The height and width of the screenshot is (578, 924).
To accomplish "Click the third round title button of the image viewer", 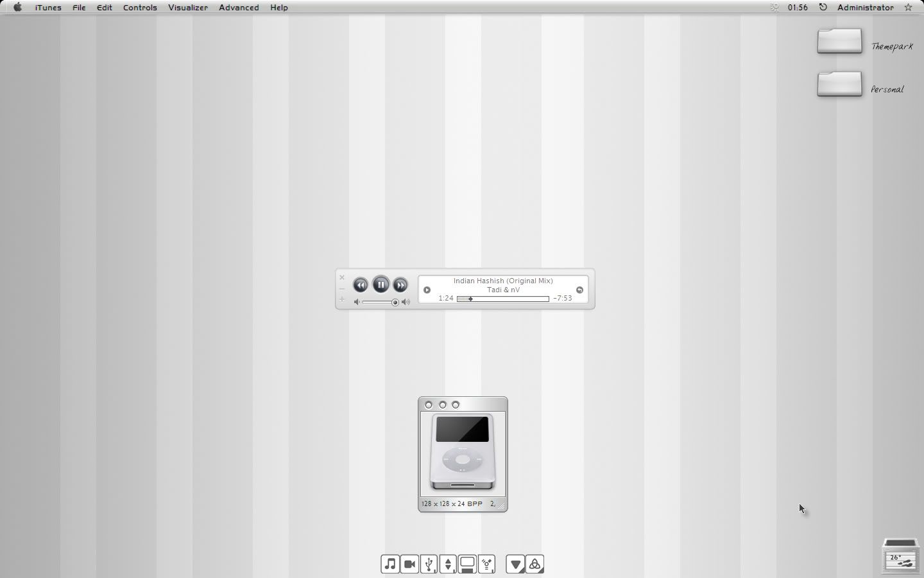I will (x=456, y=405).
